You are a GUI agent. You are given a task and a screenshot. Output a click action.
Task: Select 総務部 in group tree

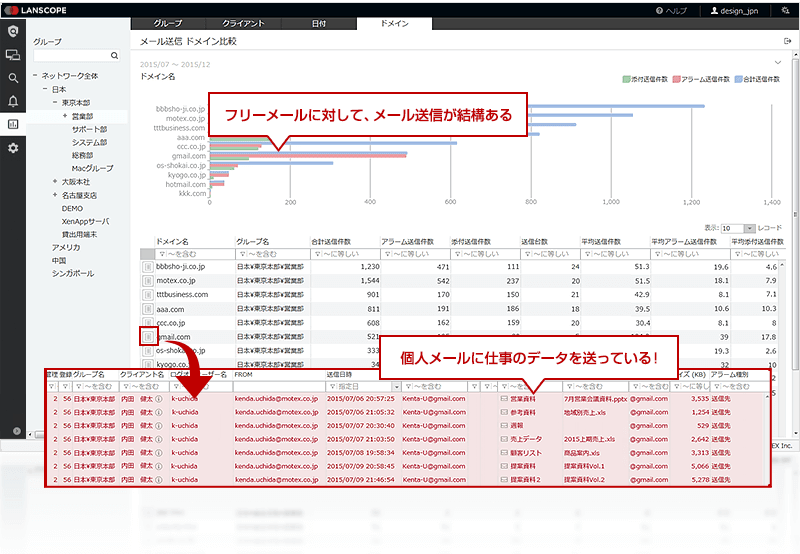coord(82,155)
